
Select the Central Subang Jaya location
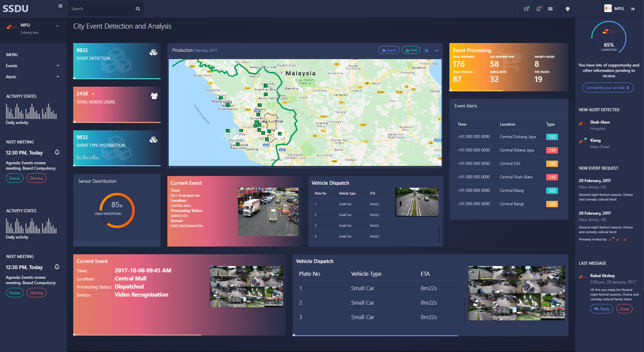tap(518, 137)
